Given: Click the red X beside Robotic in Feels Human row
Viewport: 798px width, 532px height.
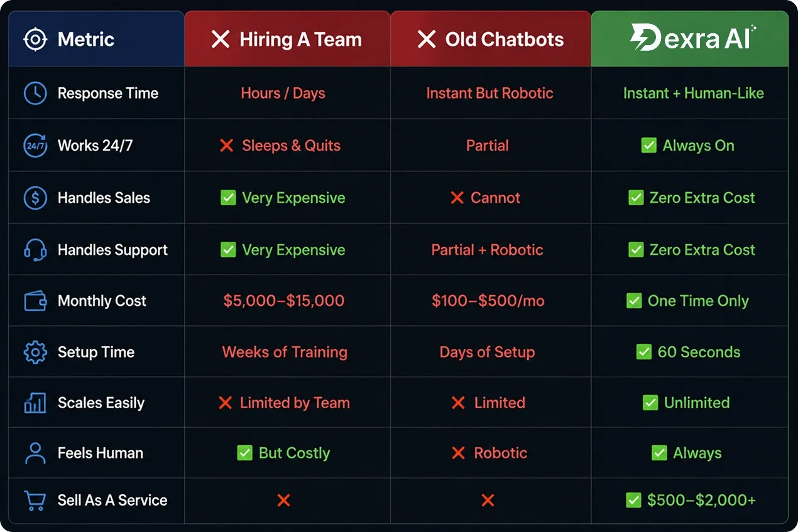Looking at the screenshot, I should 459,453.
